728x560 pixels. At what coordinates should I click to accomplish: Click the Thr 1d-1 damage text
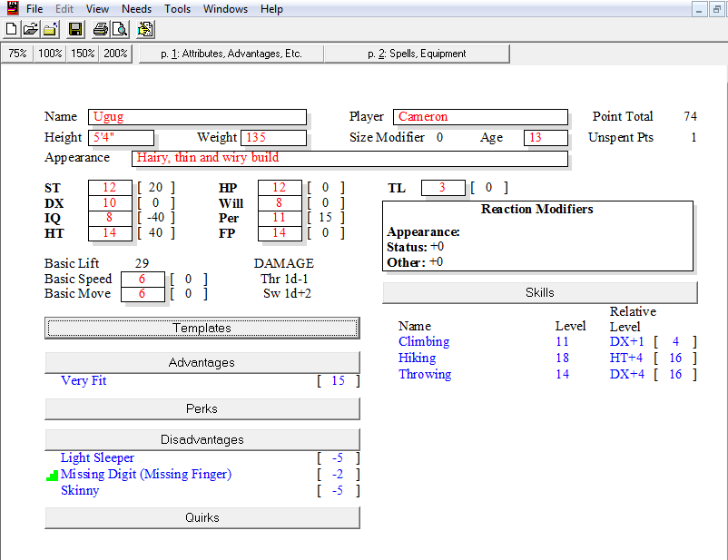pos(284,279)
